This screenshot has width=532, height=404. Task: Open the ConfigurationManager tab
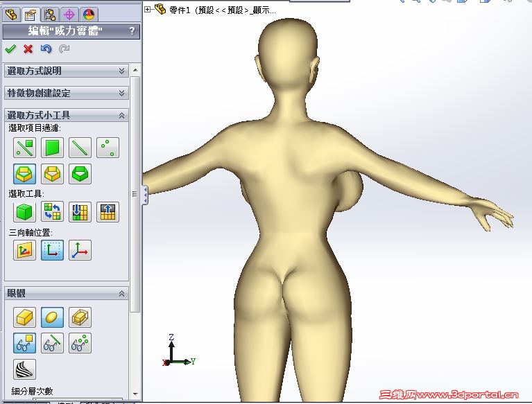[x=50, y=15]
